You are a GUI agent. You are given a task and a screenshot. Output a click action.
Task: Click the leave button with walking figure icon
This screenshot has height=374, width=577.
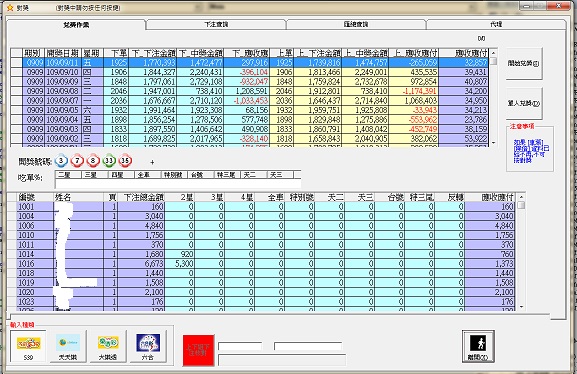click(x=478, y=346)
